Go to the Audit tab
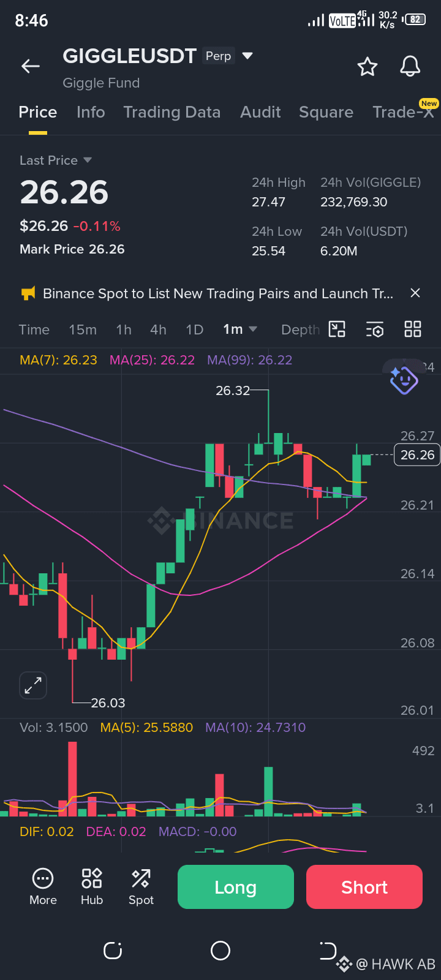Screen dimensions: 441x980 pyautogui.click(x=260, y=112)
